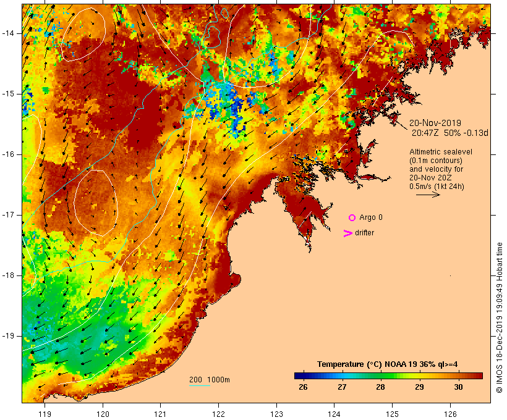This screenshot has width=507, height=420.
Task: Click the longitude label 125
Action: pos(392,414)
